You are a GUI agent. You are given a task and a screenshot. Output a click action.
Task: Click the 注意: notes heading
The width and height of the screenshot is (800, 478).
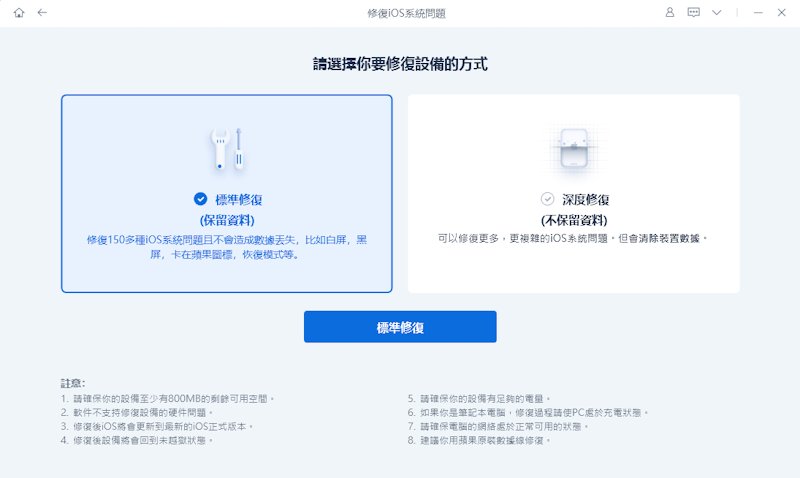pyautogui.click(x=72, y=383)
